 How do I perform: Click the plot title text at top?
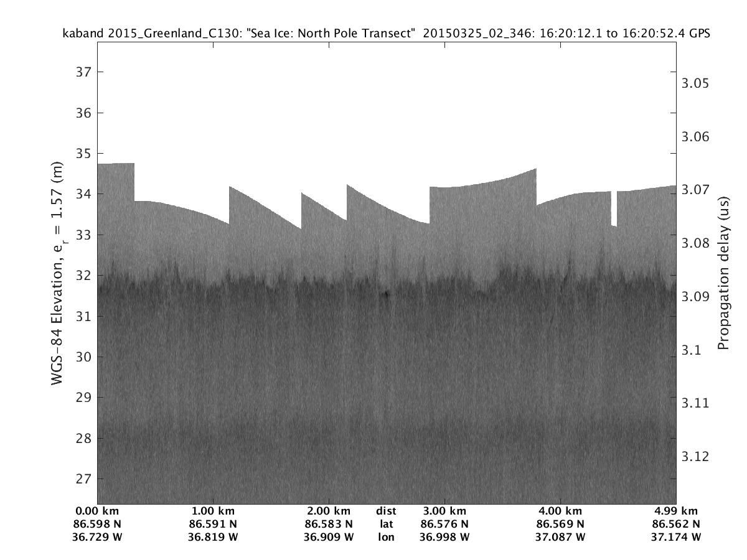(x=386, y=34)
